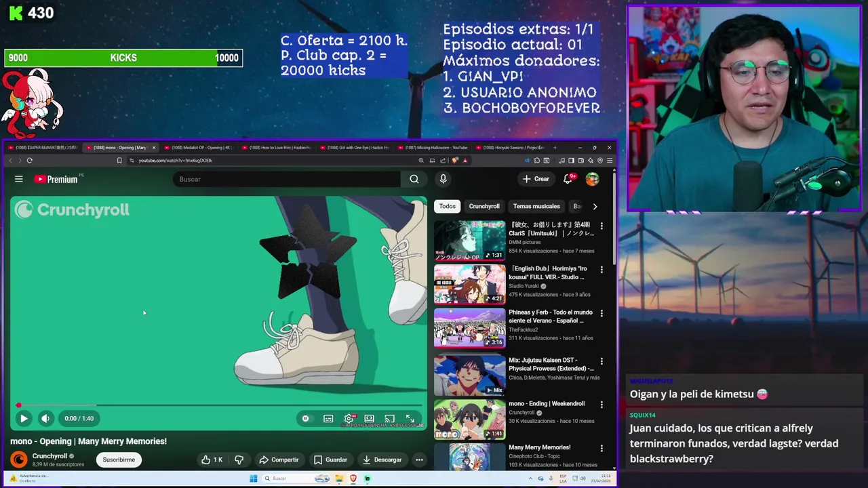Image resolution: width=868 pixels, height=488 pixels.
Task: Open the Brave browser taskbar icon
Action: pos(353,479)
